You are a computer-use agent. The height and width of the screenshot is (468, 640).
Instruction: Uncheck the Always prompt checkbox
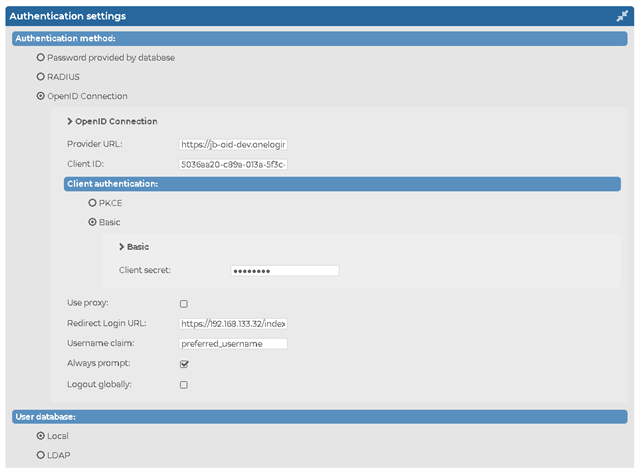(x=184, y=364)
